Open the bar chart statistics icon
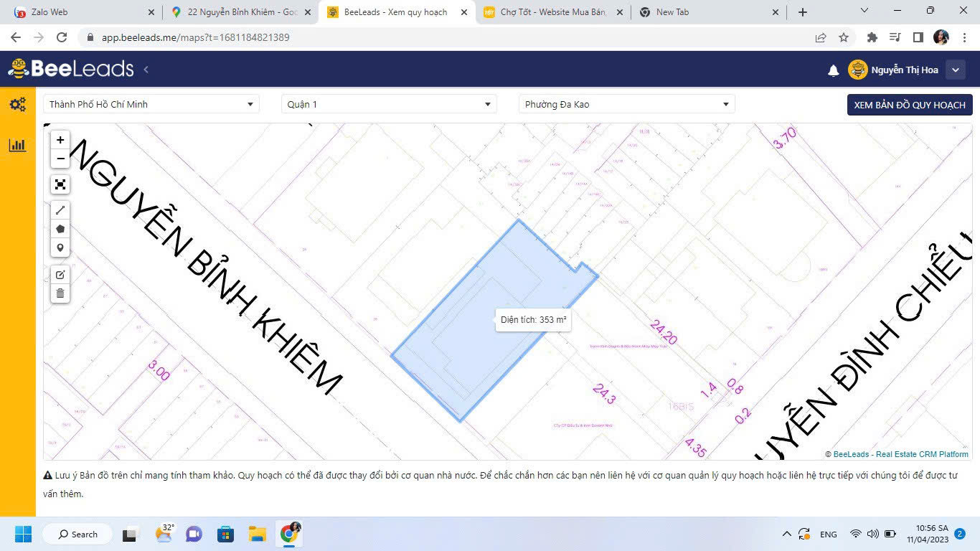Image resolution: width=980 pixels, height=551 pixels. [17, 146]
